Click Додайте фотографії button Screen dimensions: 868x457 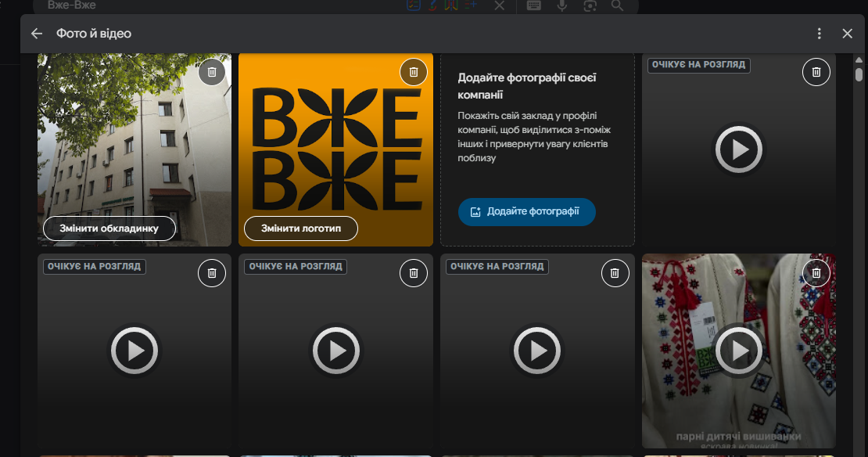(x=526, y=211)
